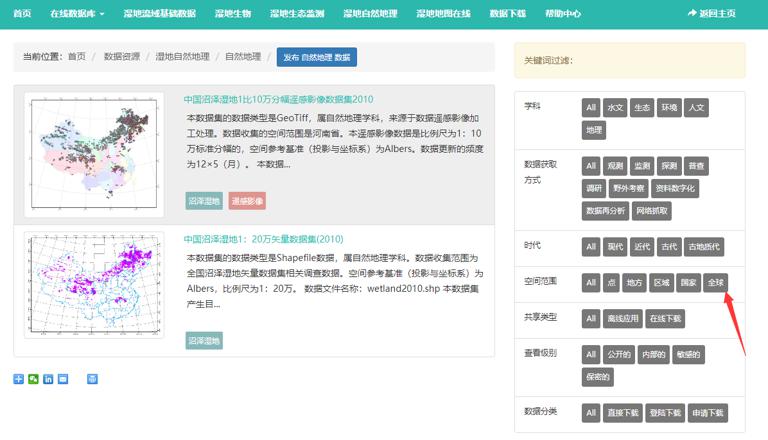Share page via the WeChat icon

(x=33, y=379)
